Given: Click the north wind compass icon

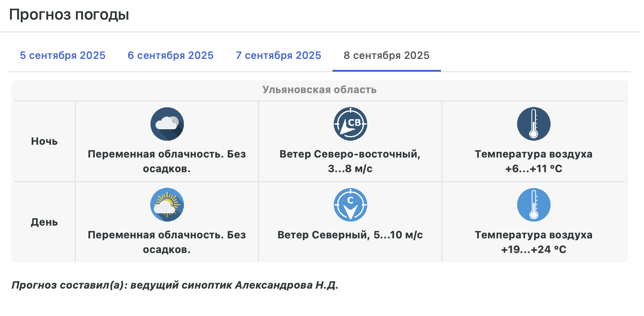Looking at the screenshot, I should 350,205.
